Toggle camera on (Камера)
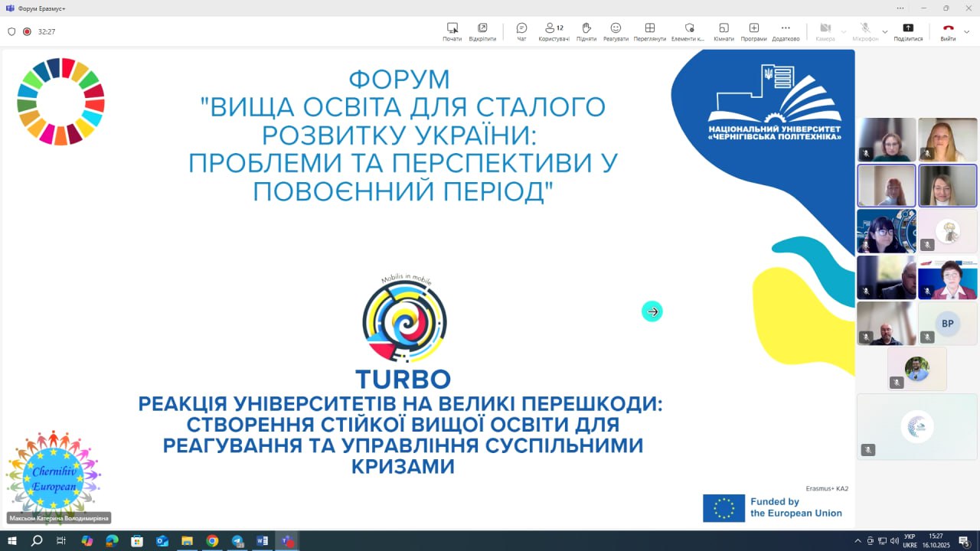980x551 pixels. 825,31
